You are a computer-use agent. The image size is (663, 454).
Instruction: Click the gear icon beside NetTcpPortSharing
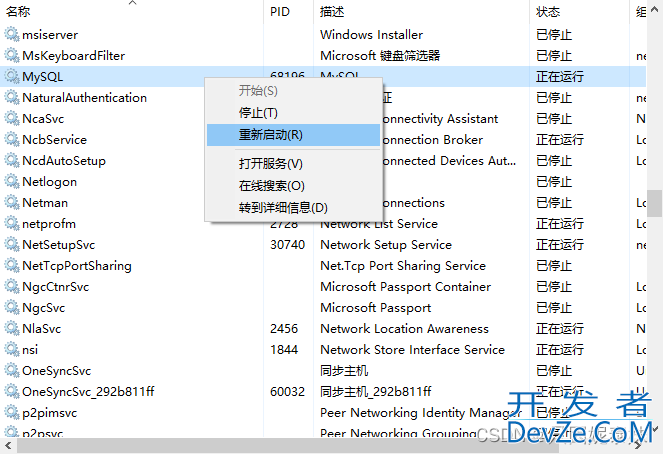pos(11,265)
